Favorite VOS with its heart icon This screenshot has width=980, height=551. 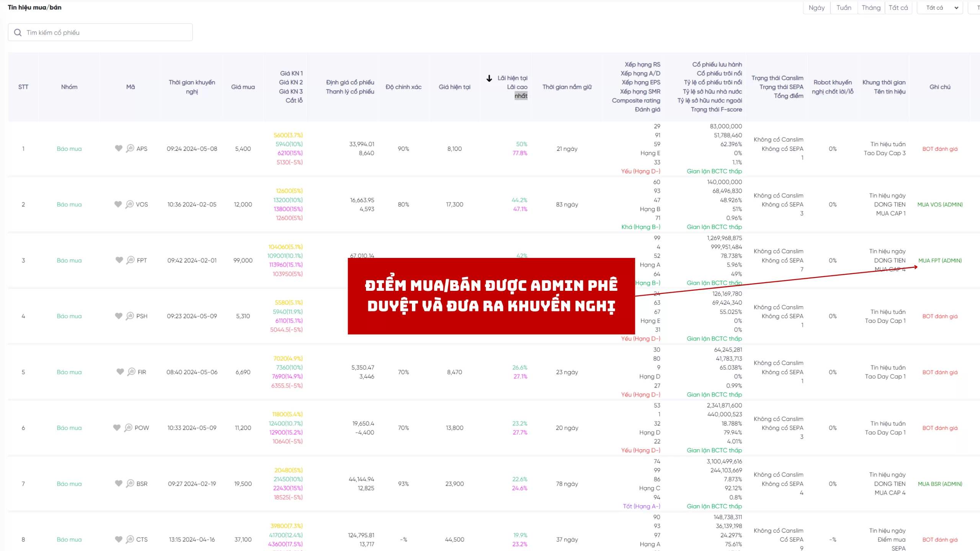118,204
